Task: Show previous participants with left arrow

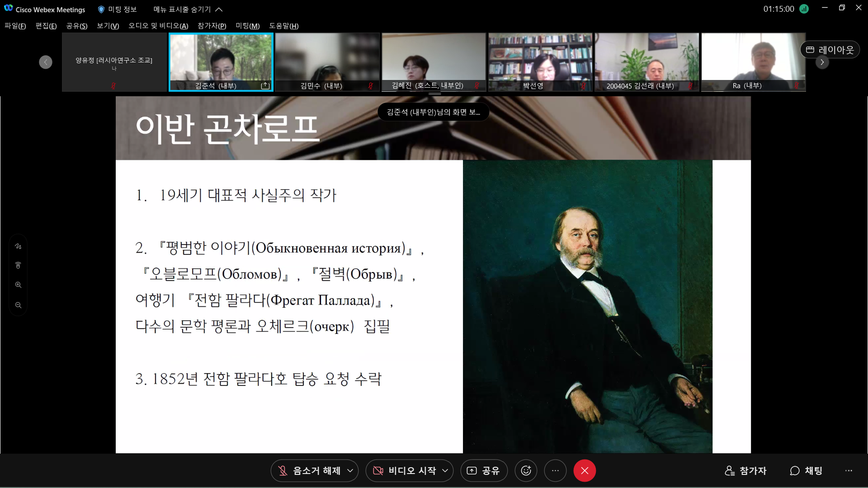Action: click(x=46, y=62)
